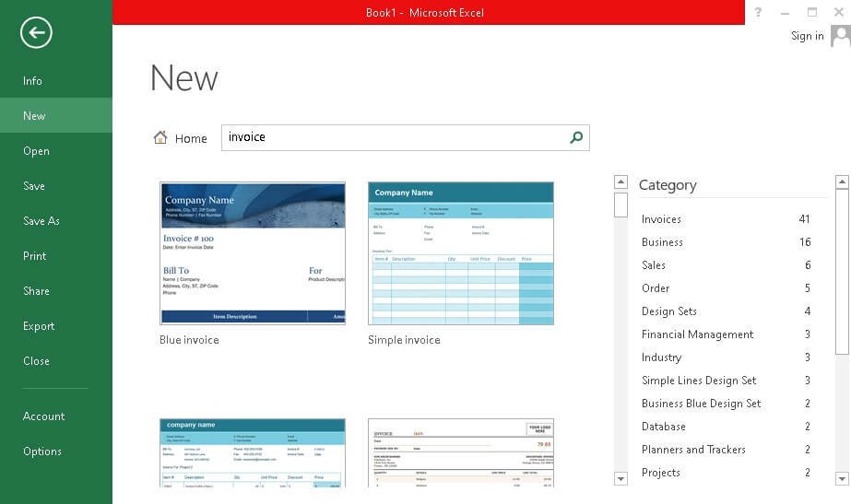Select the Blue invoice template thumbnail
Screen dimensions: 851x504
(253, 253)
